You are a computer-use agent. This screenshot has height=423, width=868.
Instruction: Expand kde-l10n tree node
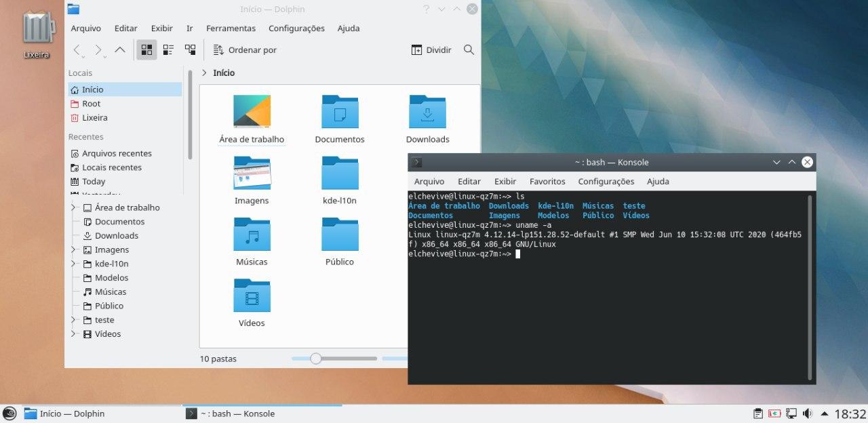(x=73, y=264)
